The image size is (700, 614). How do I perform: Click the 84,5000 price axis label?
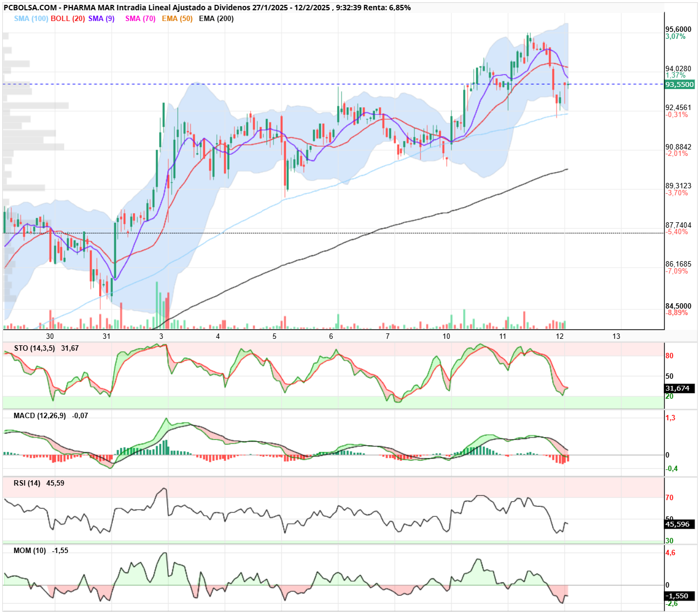[x=678, y=306]
